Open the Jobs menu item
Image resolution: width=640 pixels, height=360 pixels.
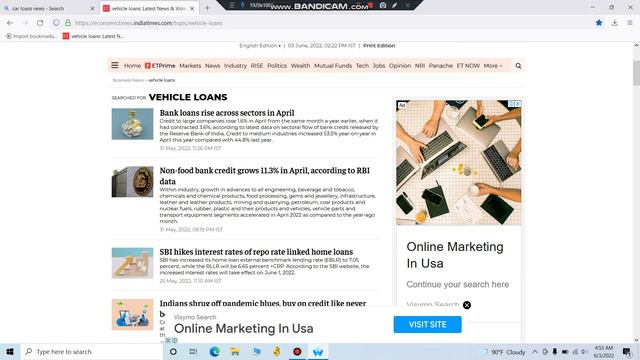click(379, 66)
